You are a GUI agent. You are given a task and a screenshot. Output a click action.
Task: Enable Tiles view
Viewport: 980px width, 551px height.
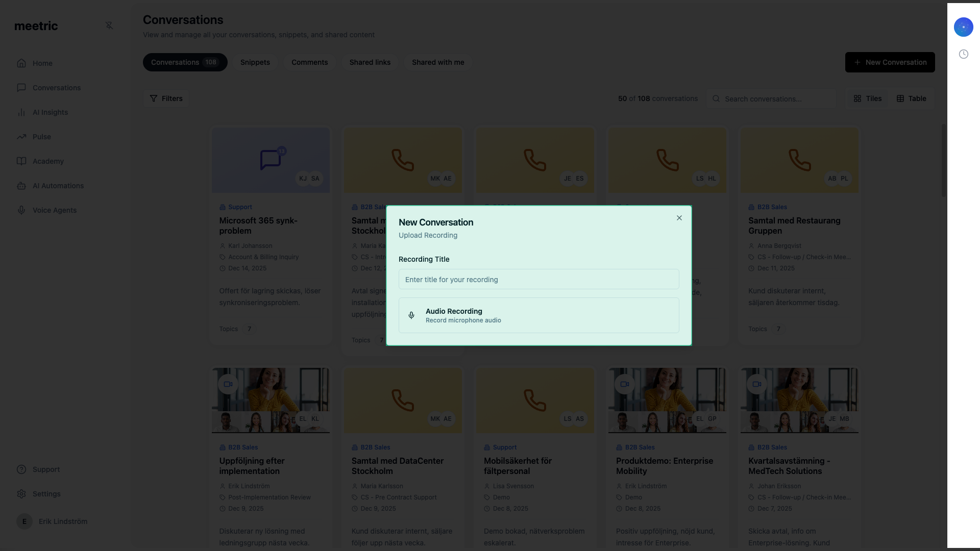pyautogui.click(x=868, y=98)
